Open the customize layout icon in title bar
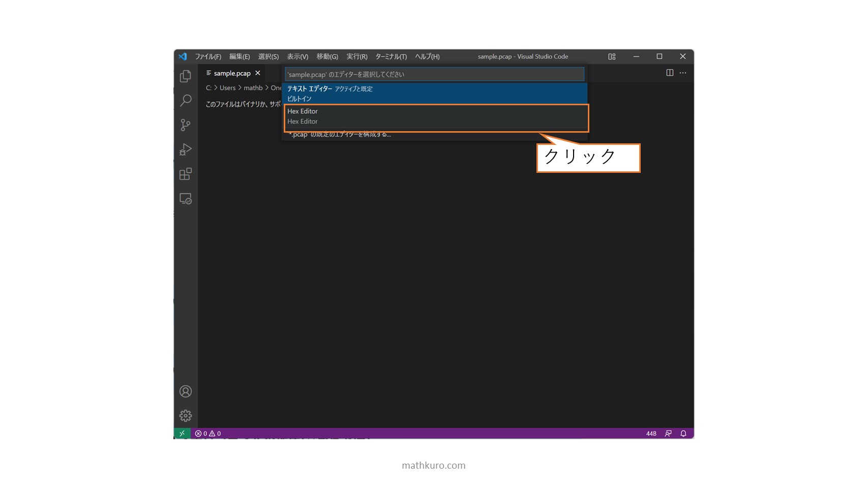Screen dimensions: 868x488 612,56
